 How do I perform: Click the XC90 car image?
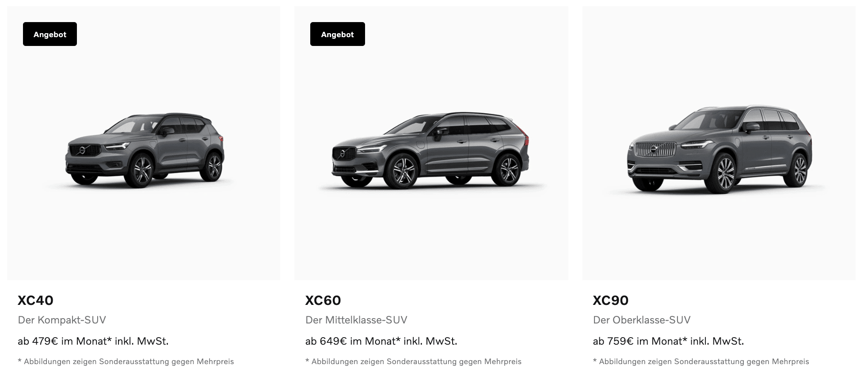click(719, 149)
